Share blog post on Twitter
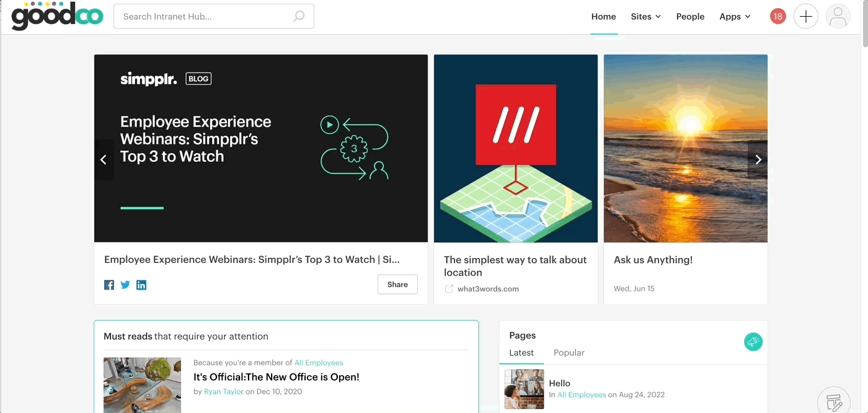868x413 pixels. click(x=125, y=285)
